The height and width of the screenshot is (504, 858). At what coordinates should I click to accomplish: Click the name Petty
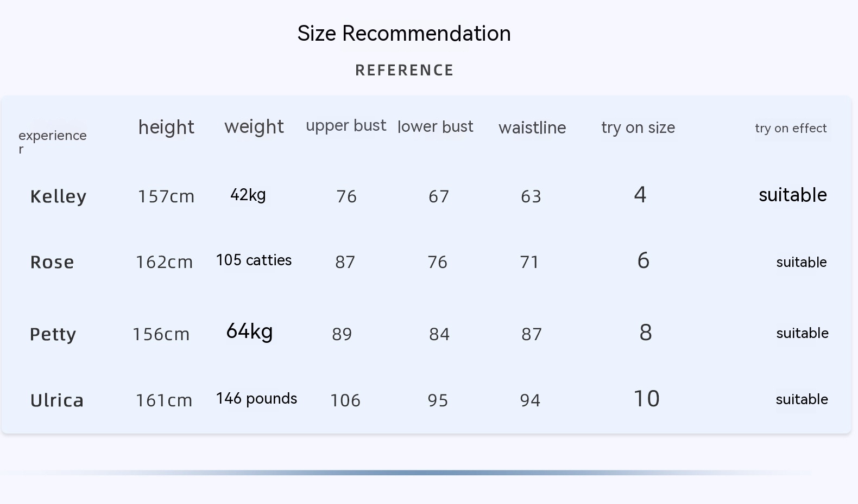[53, 334]
